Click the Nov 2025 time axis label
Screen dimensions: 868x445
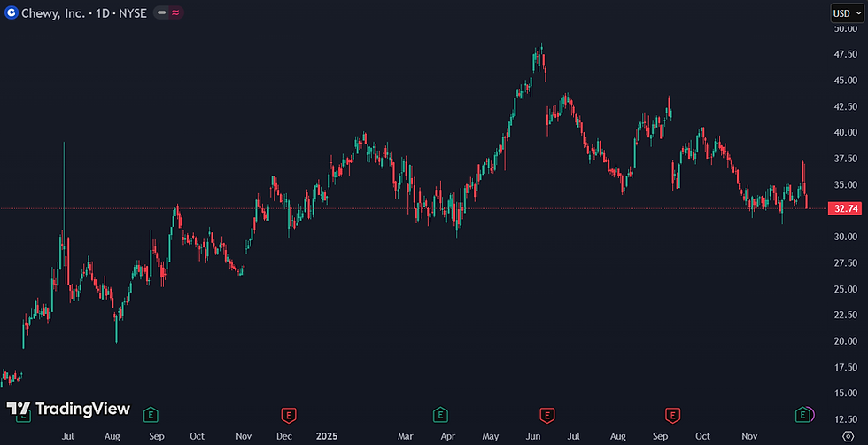749,436
